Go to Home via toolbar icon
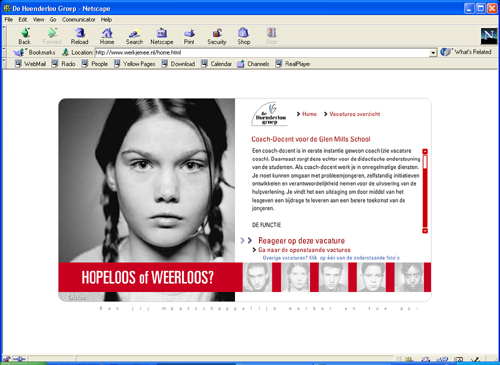This screenshot has width=500, height=365. (x=107, y=33)
